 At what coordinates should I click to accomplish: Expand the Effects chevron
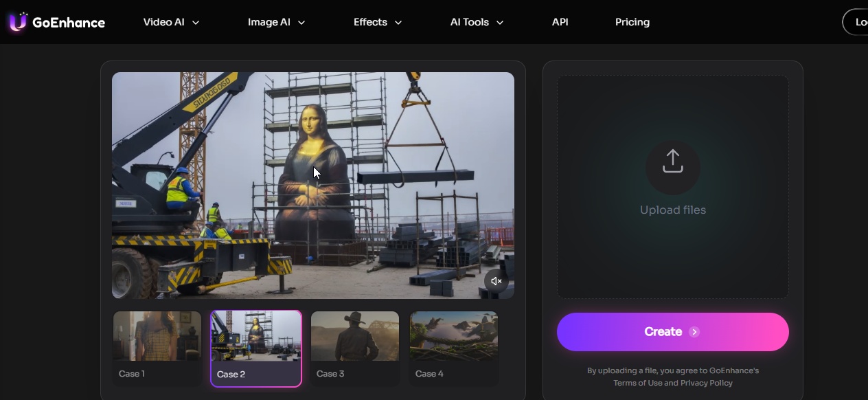click(398, 23)
